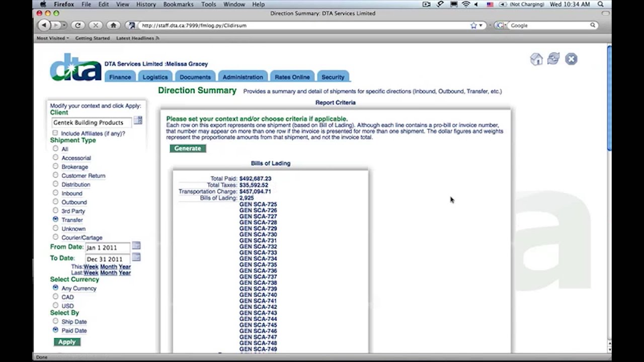Image resolution: width=644 pixels, height=362 pixels.
Task: Open the Rates Online tab
Action: pyautogui.click(x=292, y=77)
